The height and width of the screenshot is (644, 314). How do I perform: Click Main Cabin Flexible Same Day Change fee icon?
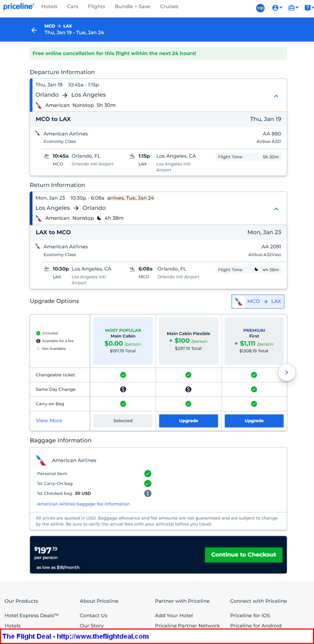pos(188,389)
